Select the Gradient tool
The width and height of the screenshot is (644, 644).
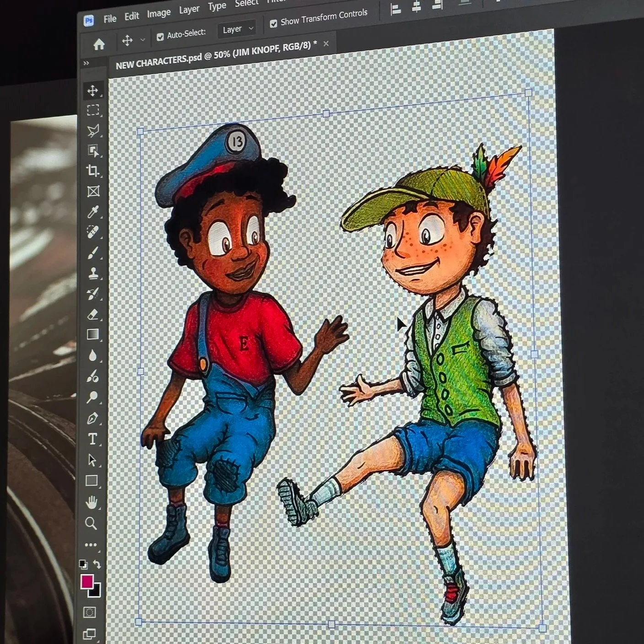coord(93,334)
